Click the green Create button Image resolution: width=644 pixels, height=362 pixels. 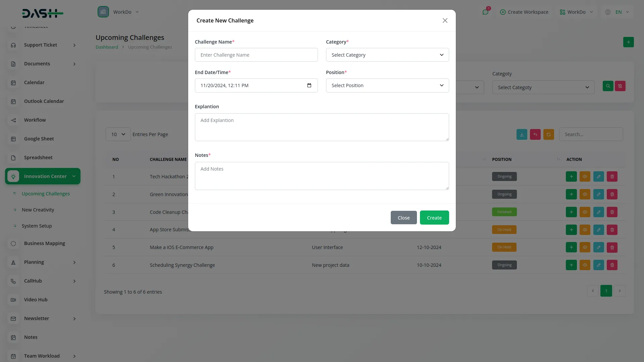434,218
